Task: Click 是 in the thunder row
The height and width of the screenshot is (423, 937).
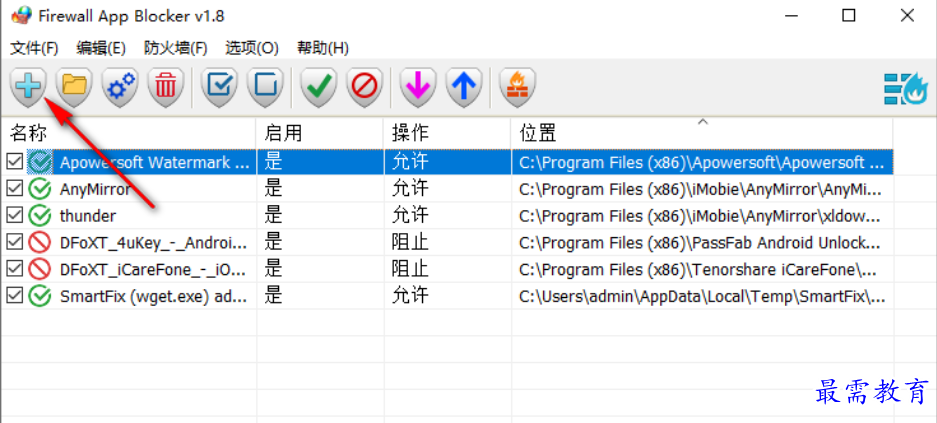Action: point(274,216)
